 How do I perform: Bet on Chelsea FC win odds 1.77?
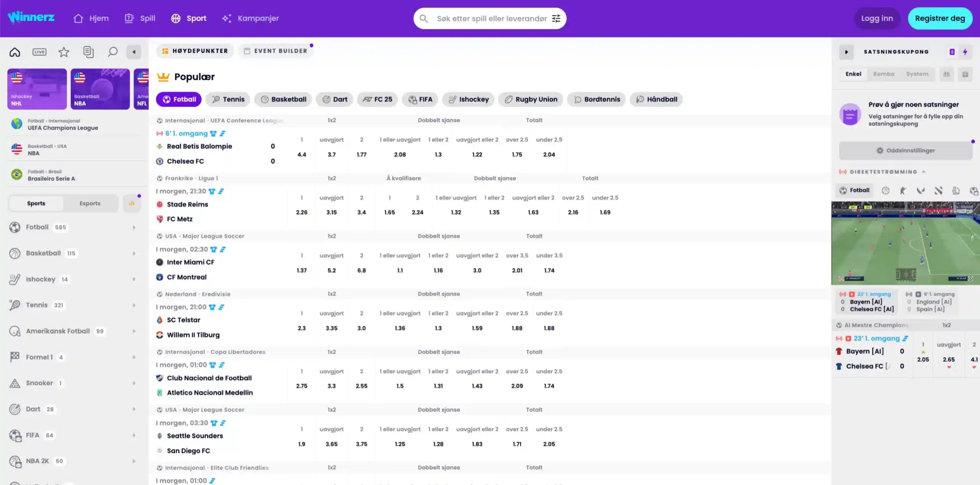pos(361,155)
